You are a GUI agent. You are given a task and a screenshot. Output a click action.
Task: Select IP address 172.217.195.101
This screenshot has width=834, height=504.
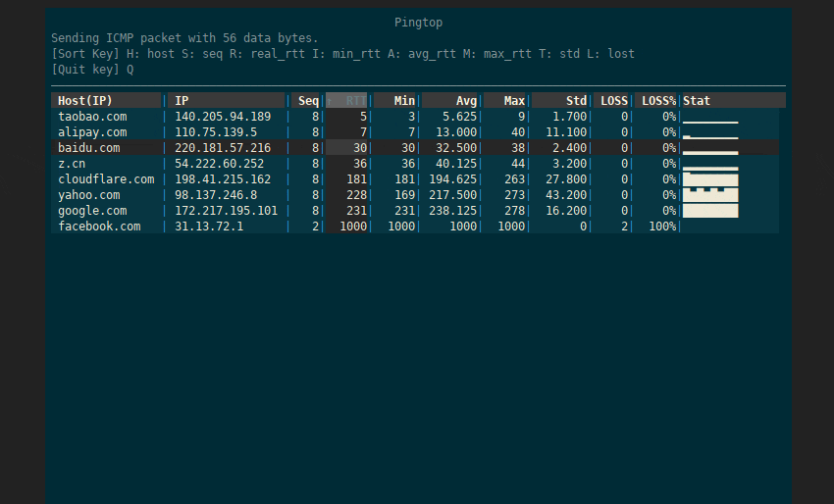[x=226, y=211]
